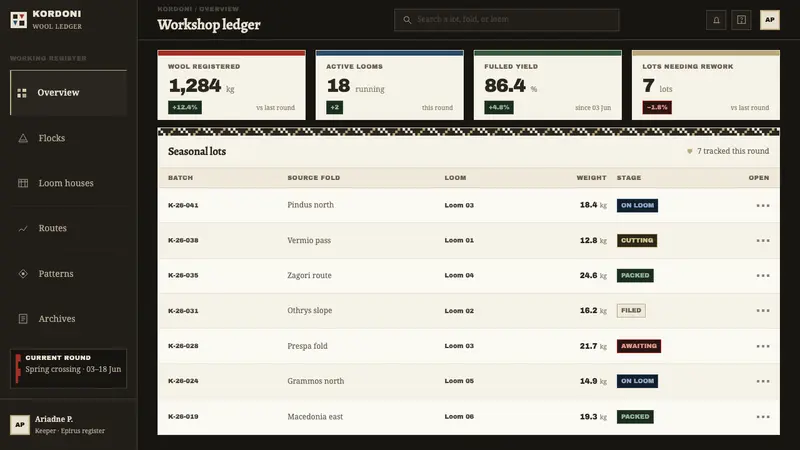Open the Fulled Yield card
The width and height of the screenshot is (800, 450).
[x=547, y=85]
